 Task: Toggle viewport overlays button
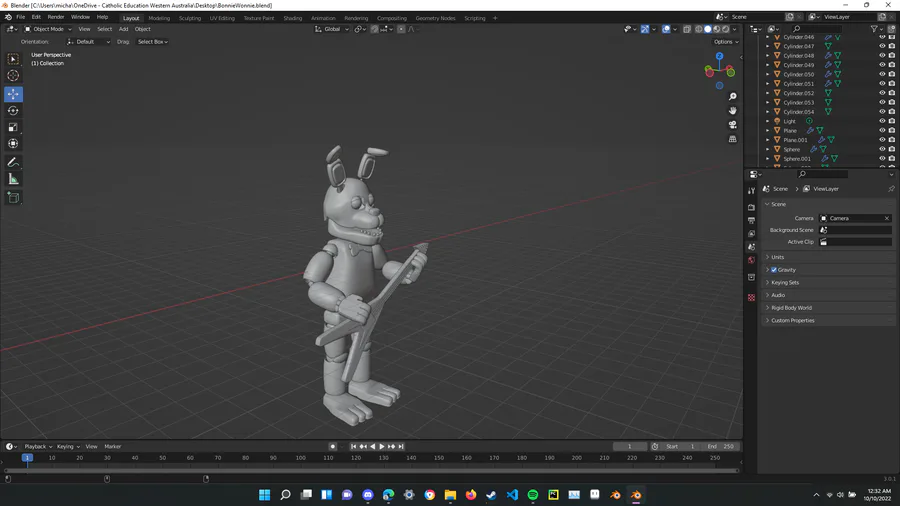coord(666,29)
